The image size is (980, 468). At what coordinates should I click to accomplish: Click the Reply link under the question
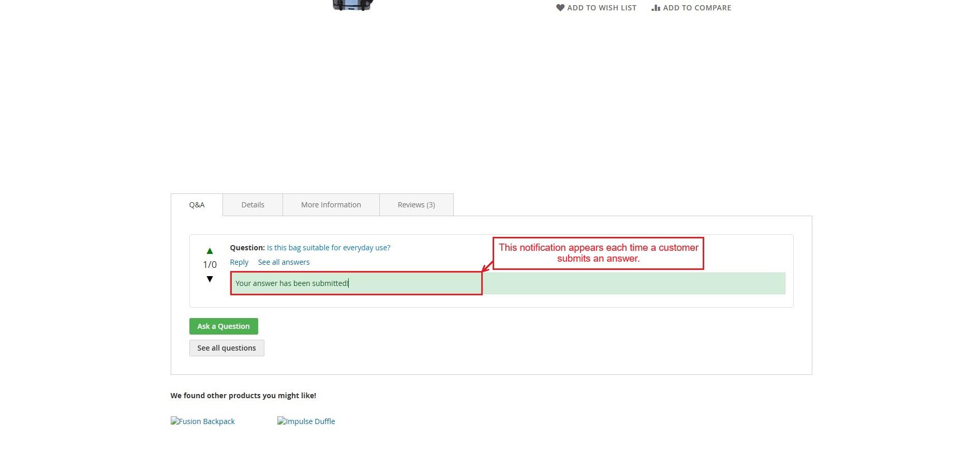pyautogui.click(x=239, y=262)
